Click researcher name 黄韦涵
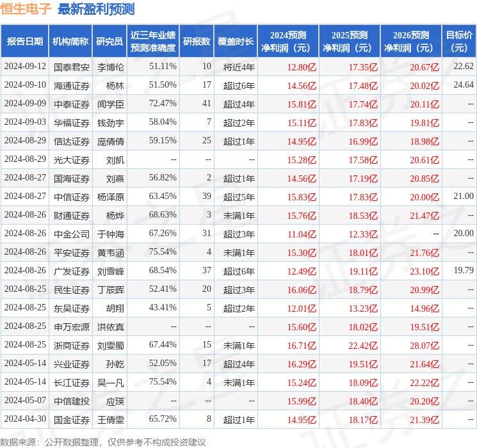The width and height of the screenshot is (477, 448). [111, 252]
